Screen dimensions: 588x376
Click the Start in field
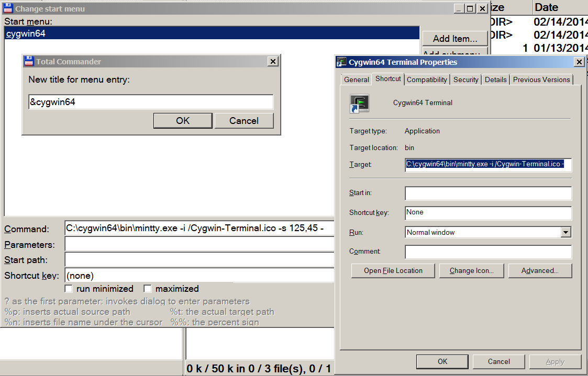pyautogui.click(x=488, y=193)
